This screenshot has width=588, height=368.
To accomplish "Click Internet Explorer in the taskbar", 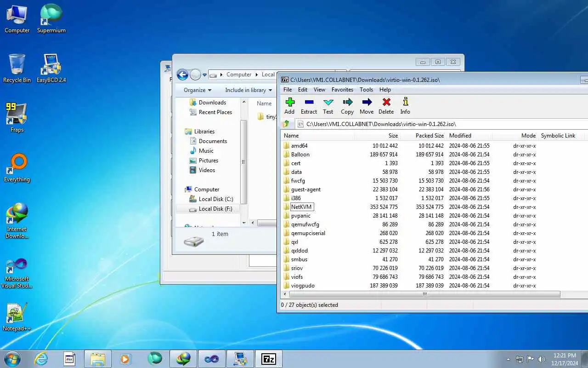I will tap(41, 359).
